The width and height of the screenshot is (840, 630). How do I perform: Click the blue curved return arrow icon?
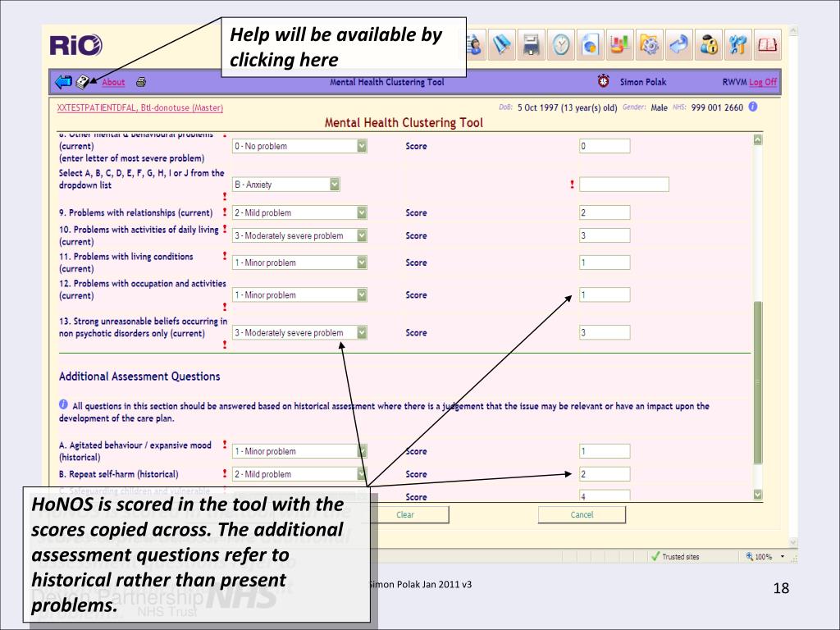coord(678,44)
